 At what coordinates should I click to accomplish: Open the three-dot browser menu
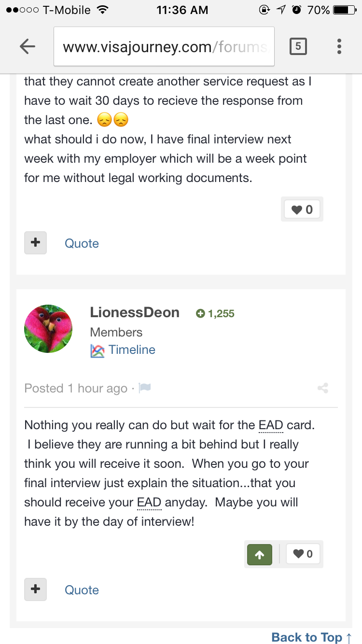339,46
